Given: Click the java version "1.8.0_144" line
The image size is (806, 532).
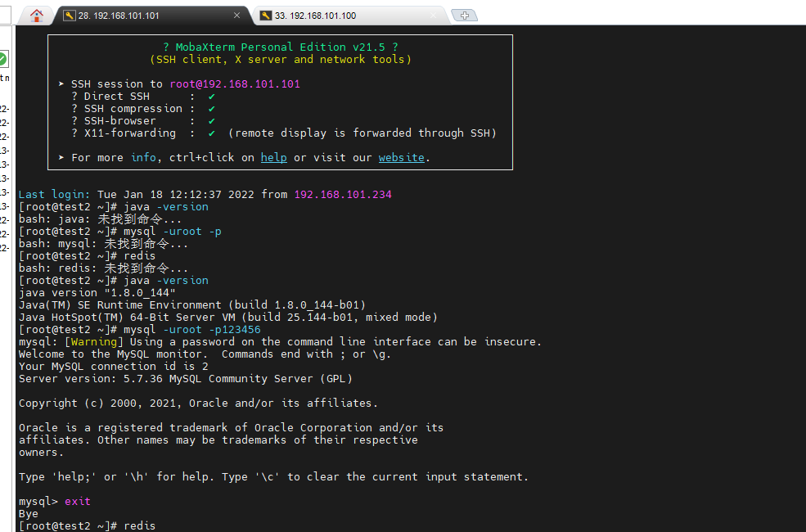Looking at the screenshot, I should point(97,293).
